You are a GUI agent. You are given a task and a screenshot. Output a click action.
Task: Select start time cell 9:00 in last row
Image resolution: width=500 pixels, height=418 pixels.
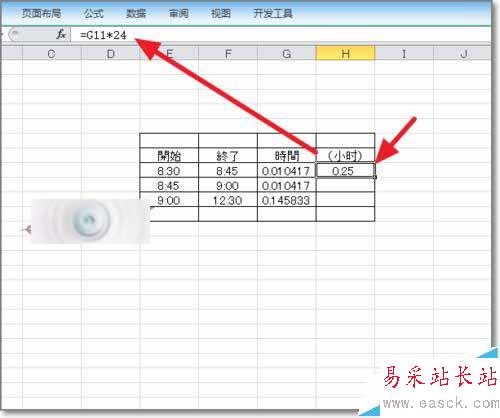pyautogui.click(x=169, y=200)
